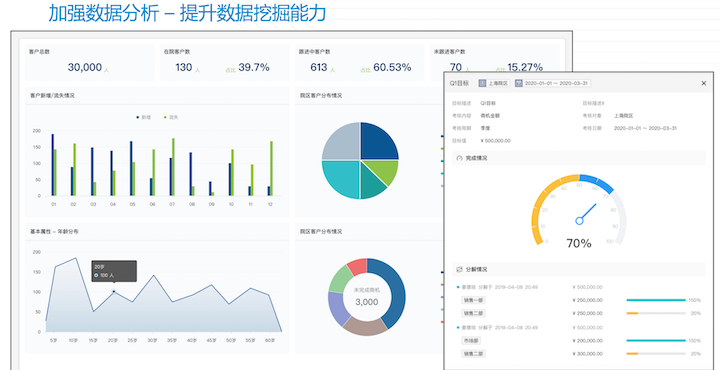The image size is (720, 370).
Task: Close the Q1目标 popup window
Action: tap(703, 83)
